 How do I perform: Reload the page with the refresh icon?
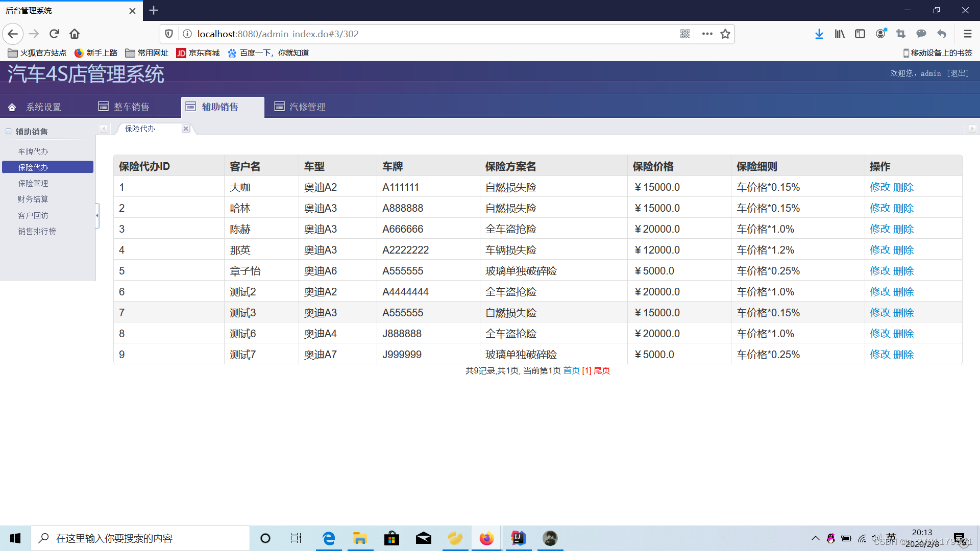54,34
